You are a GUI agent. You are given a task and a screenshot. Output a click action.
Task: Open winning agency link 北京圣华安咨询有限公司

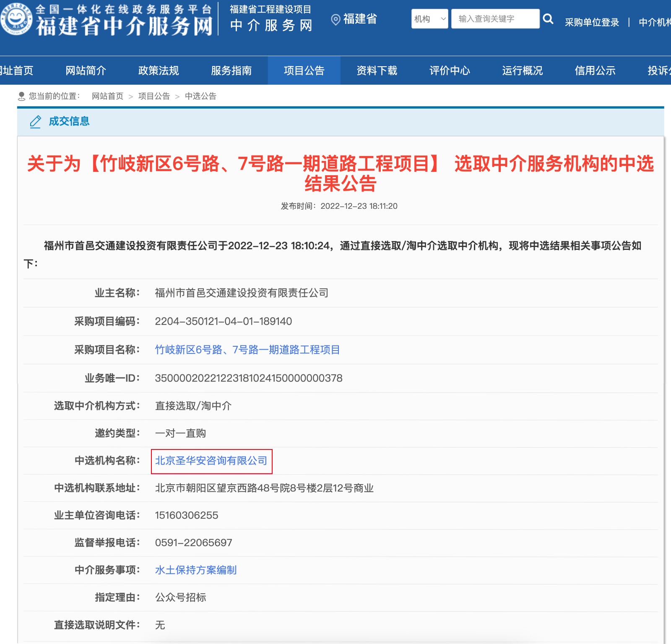point(211,461)
